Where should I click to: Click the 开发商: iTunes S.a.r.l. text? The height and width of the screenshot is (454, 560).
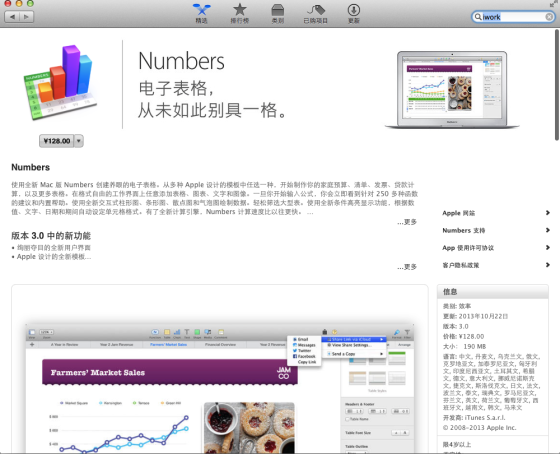point(474,418)
